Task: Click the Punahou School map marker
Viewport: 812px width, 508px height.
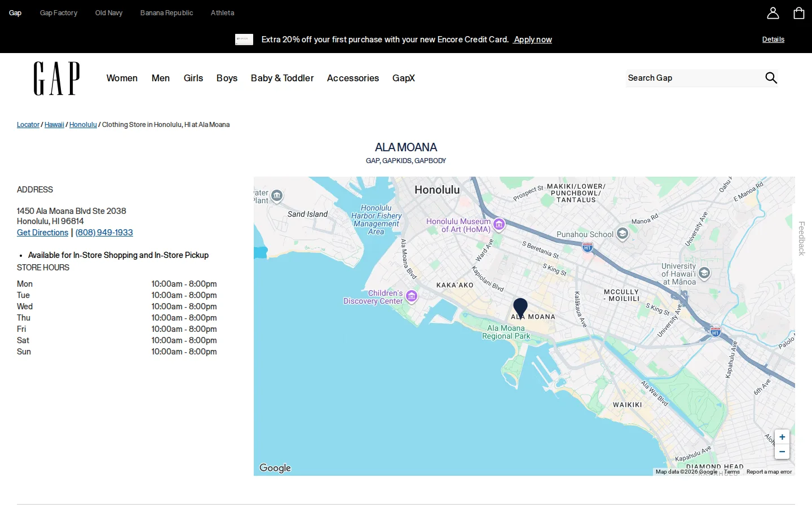Action: point(623,234)
